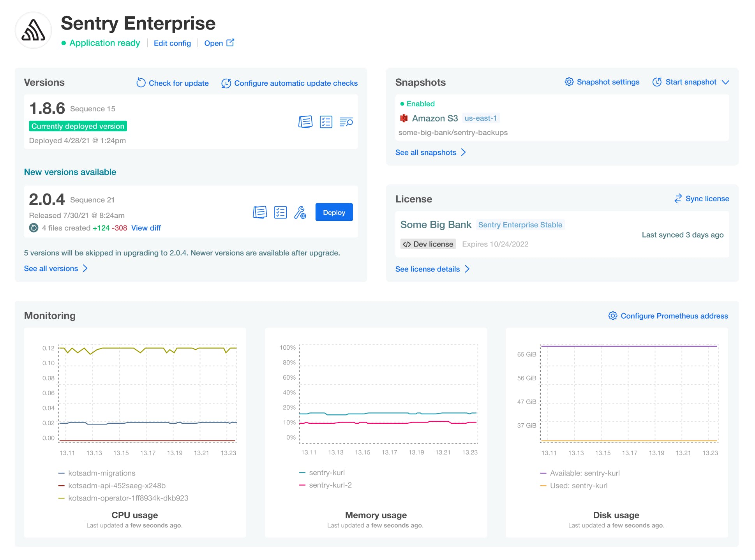755x560 pixels.
Task: Click the CPU usage chart title
Action: (135, 515)
